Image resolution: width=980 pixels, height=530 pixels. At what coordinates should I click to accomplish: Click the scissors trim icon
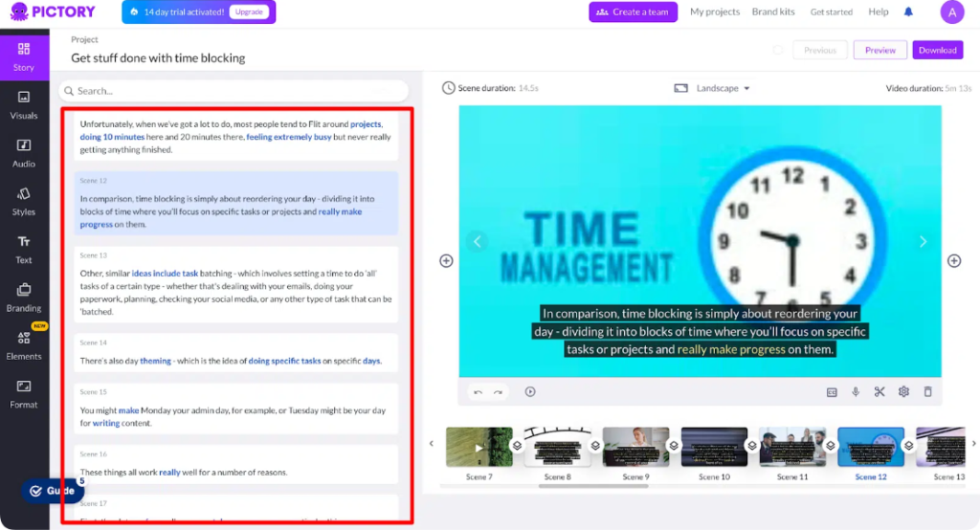(880, 391)
